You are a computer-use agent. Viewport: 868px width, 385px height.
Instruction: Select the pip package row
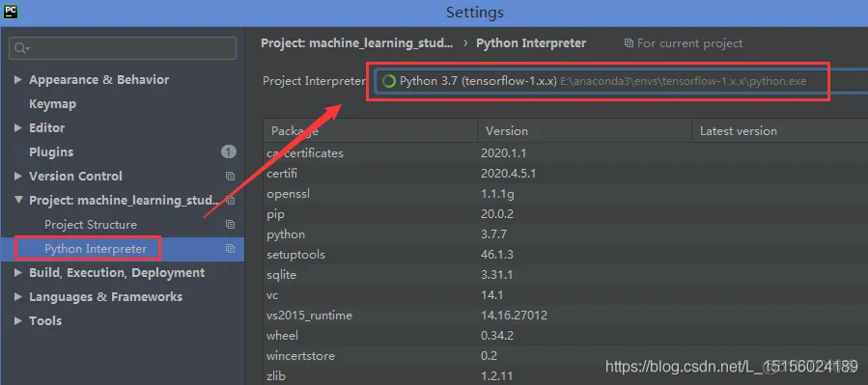pyautogui.click(x=565, y=214)
